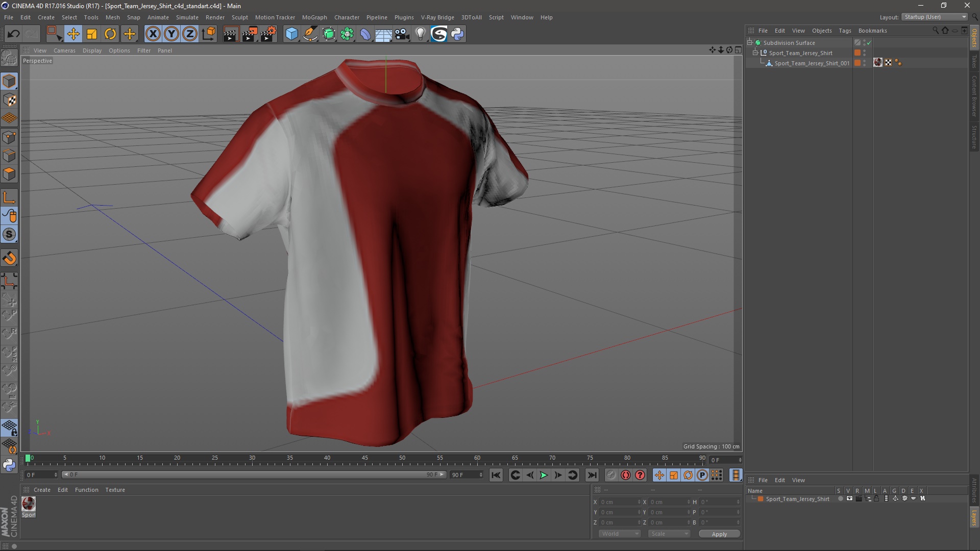This screenshot has height=551, width=980.
Task: Open material manager Texture menu
Action: click(x=115, y=490)
